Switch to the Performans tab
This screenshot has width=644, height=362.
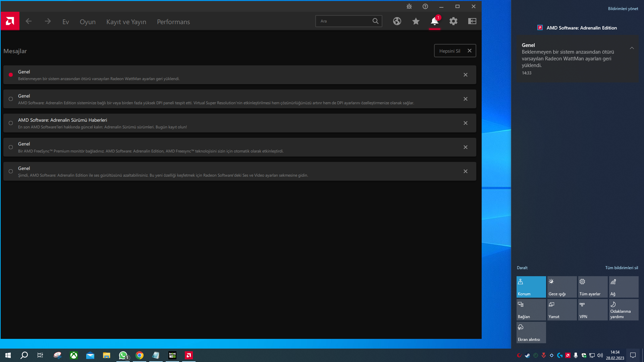tap(173, 22)
